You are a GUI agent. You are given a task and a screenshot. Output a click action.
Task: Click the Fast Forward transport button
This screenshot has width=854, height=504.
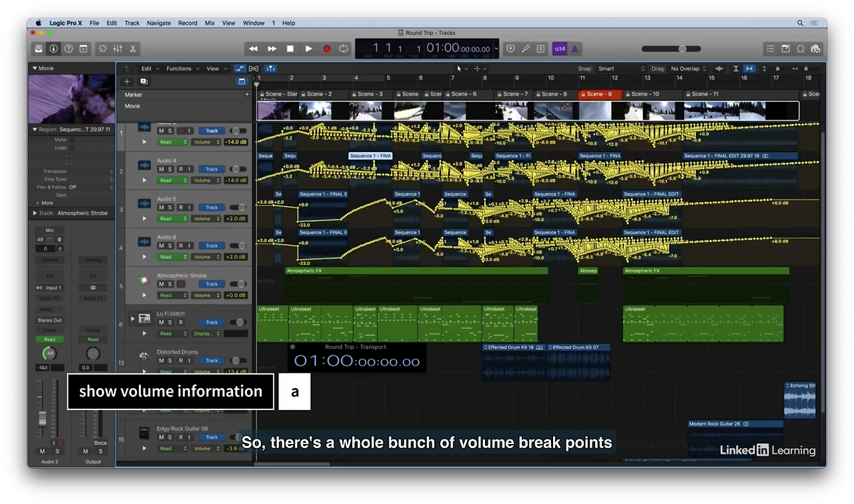272,49
